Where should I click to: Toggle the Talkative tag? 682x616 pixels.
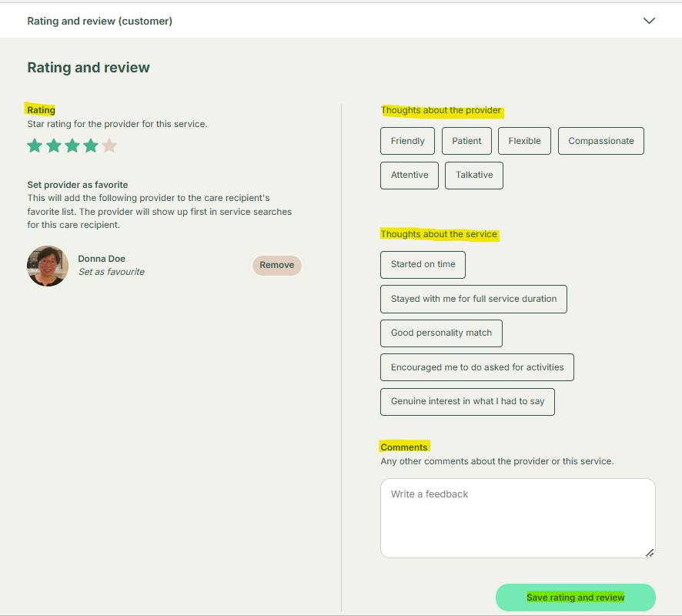point(474,175)
